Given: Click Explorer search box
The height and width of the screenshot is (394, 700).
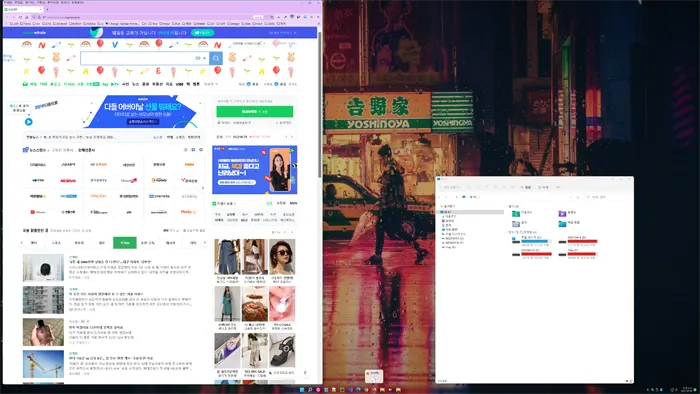Looking at the screenshot, I should (x=608, y=197).
